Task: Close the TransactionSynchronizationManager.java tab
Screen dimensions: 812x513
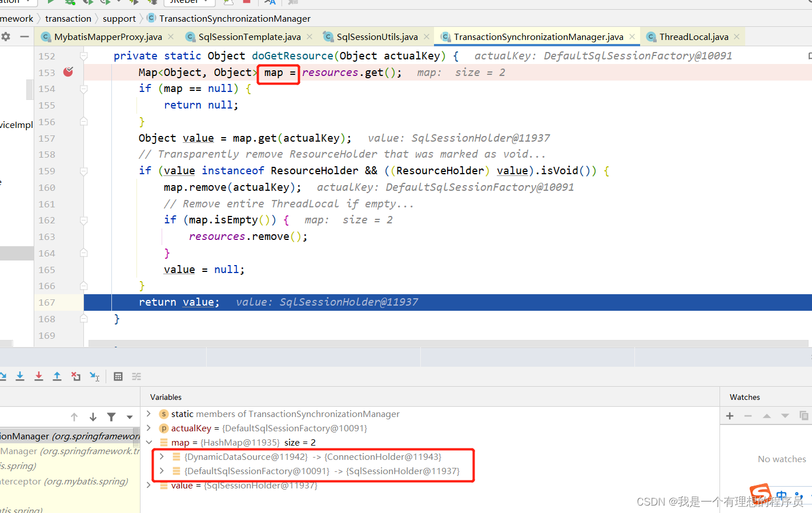Action: pos(632,37)
